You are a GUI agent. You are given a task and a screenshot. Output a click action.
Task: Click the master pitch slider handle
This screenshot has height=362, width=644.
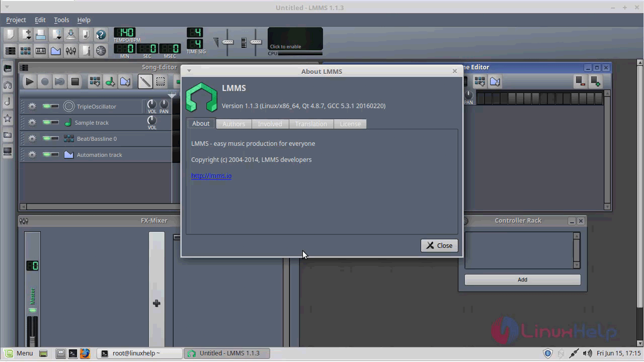(256, 42)
